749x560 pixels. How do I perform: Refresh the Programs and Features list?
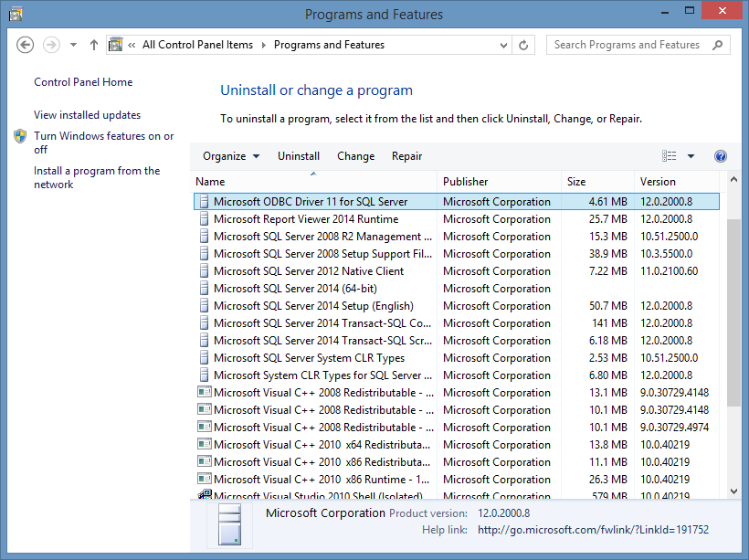[523, 45]
